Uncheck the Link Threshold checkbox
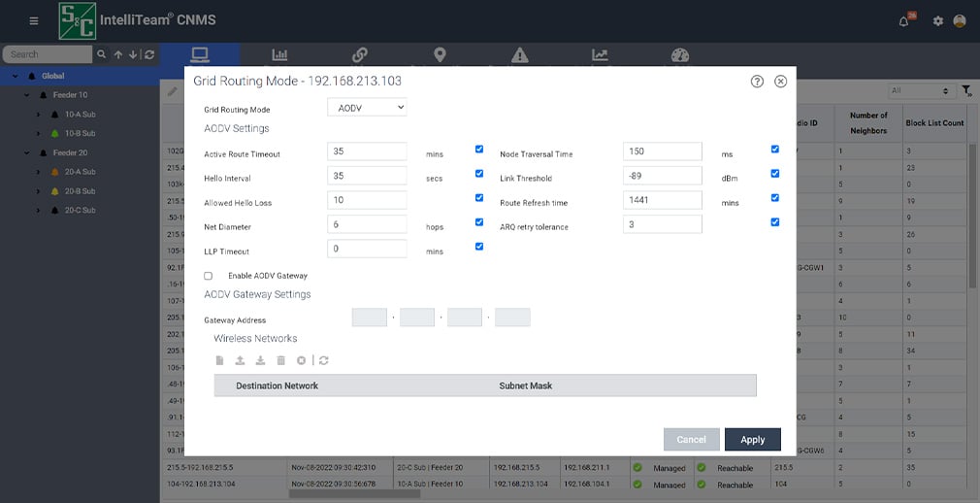 click(774, 174)
